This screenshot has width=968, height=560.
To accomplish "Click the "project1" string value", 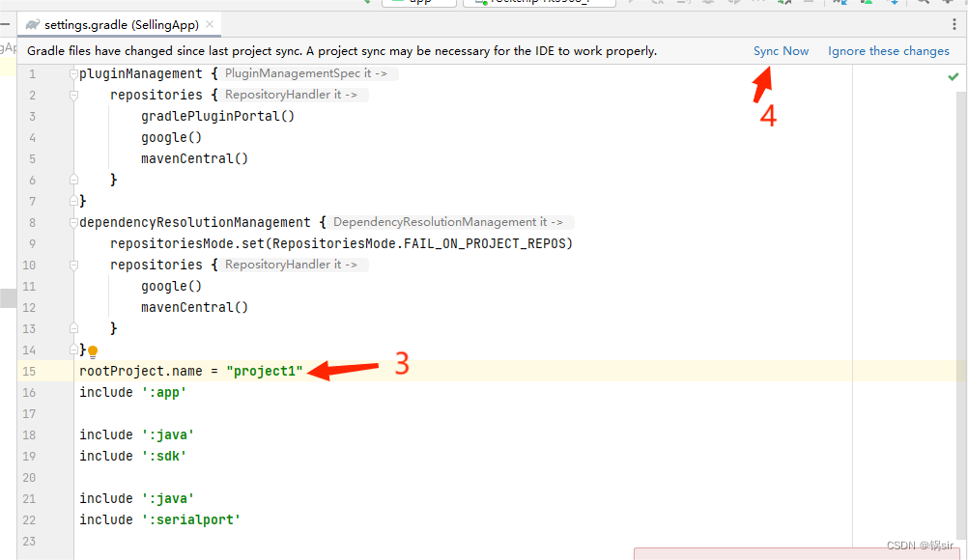I will pyautogui.click(x=265, y=372).
